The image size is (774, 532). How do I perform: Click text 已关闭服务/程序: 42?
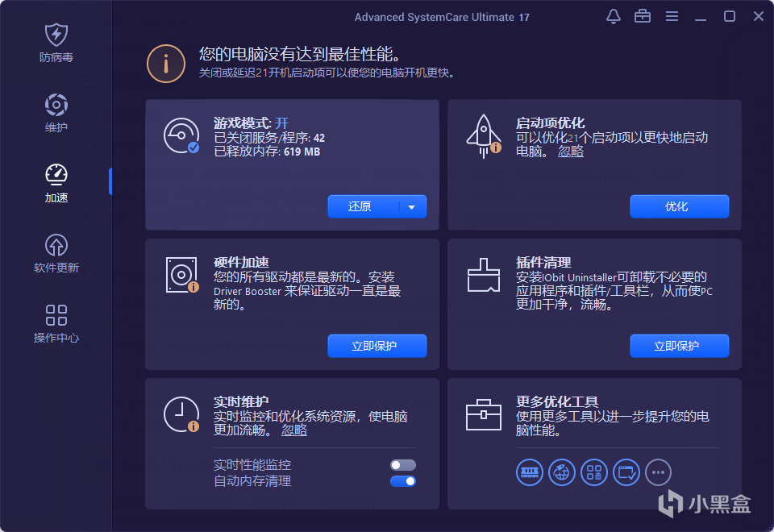(269, 138)
